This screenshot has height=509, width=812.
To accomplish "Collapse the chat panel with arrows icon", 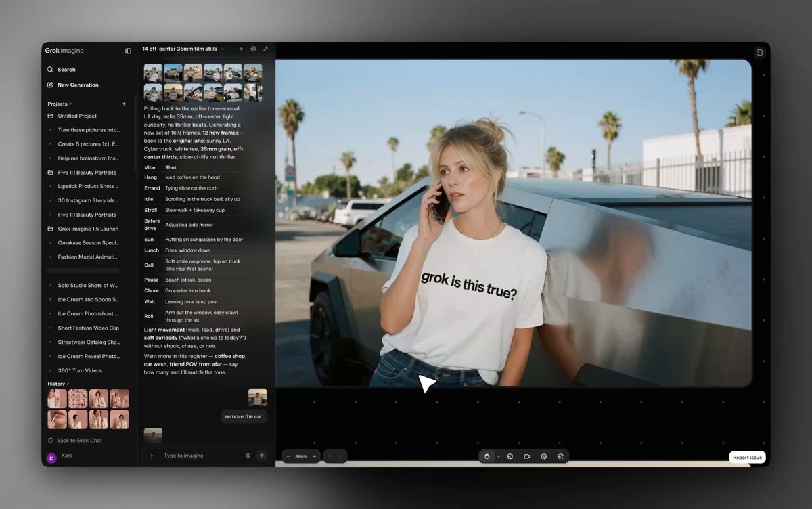I will (265, 49).
